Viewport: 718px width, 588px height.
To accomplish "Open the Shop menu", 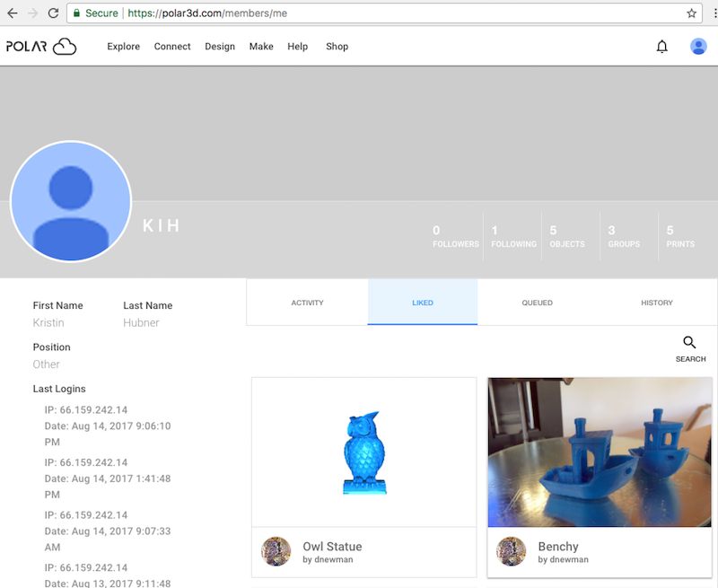I will pos(337,47).
